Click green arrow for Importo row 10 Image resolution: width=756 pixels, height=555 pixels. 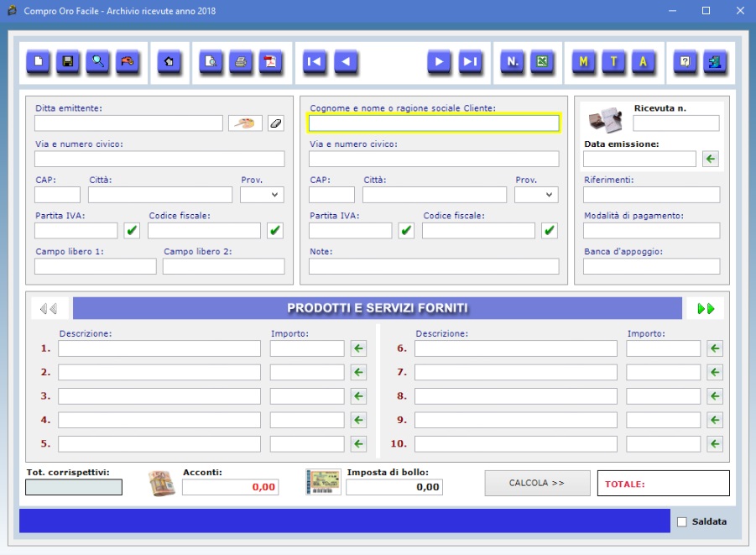click(715, 444)
